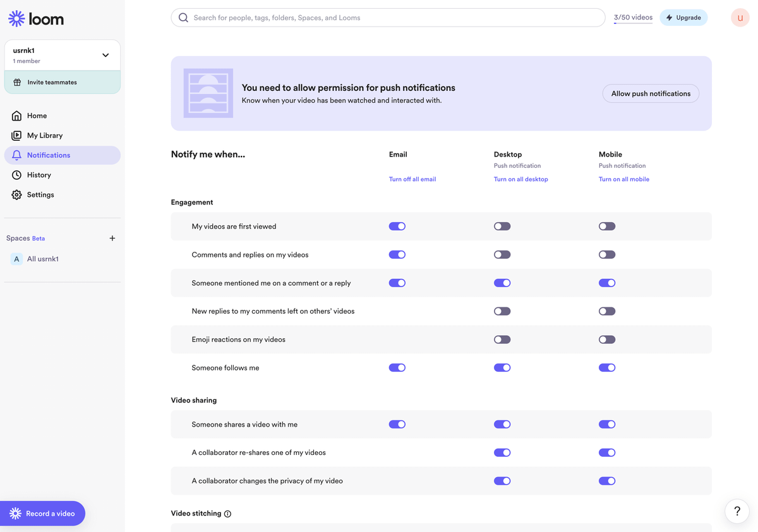Screen dimensions: 758x532
Task: Click 'Turn off all email' link
Action: [x=412, y=179]
